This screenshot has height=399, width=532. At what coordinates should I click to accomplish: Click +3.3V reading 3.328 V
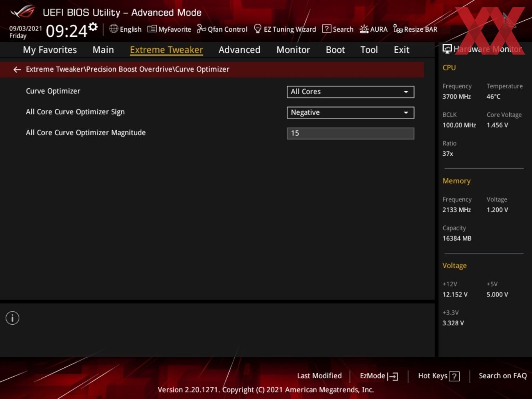click(x=453, y=323)
